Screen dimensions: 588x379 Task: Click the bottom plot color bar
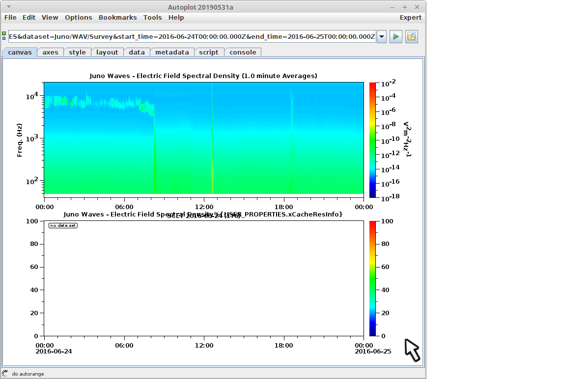point(372,278)
